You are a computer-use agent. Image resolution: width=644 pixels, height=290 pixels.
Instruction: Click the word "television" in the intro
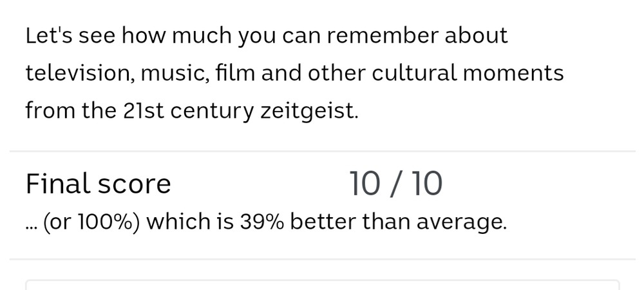[x=79, y=73]
